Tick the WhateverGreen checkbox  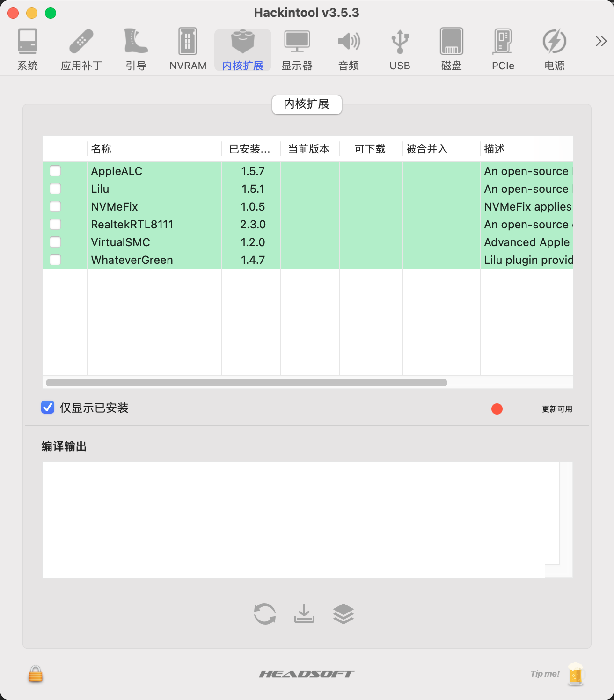(x=55, y=260)
